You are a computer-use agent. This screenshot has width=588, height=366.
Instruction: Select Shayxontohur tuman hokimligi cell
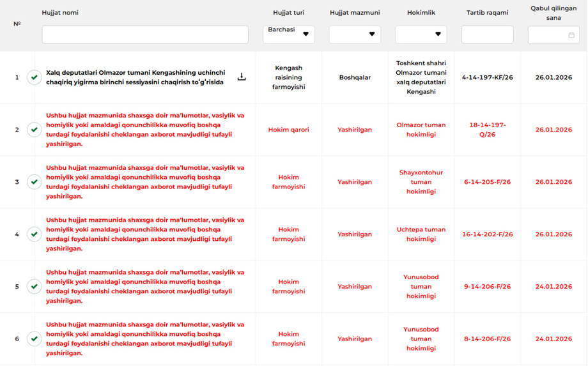(421, 182)
